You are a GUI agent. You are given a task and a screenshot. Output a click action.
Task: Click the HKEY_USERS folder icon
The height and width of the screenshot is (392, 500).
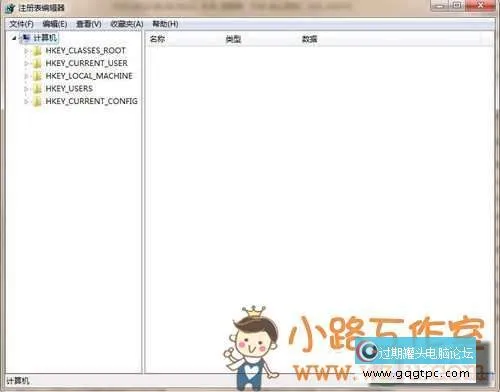[37, 89]
